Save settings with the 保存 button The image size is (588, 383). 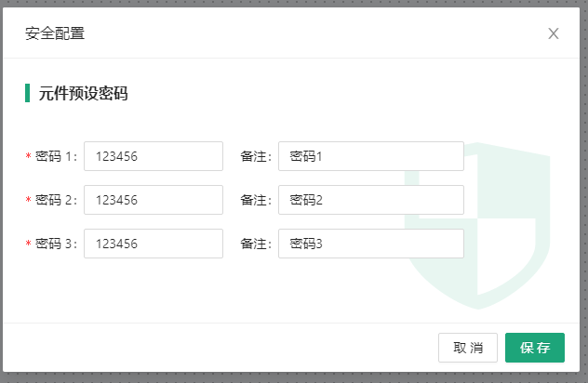(535, 348)
